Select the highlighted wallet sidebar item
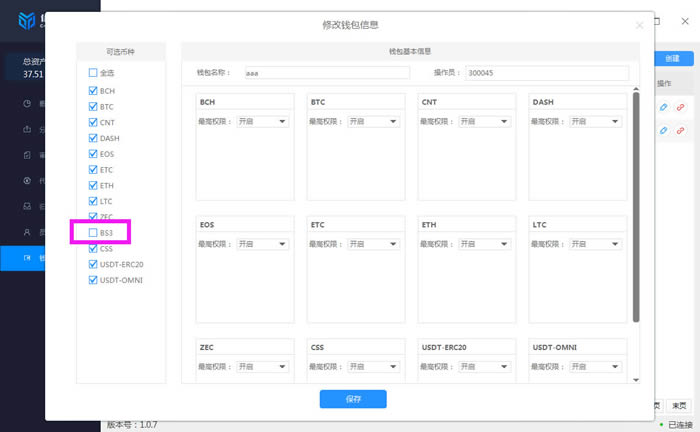This screenshot has height=432, width=700. tap(22, 258)
